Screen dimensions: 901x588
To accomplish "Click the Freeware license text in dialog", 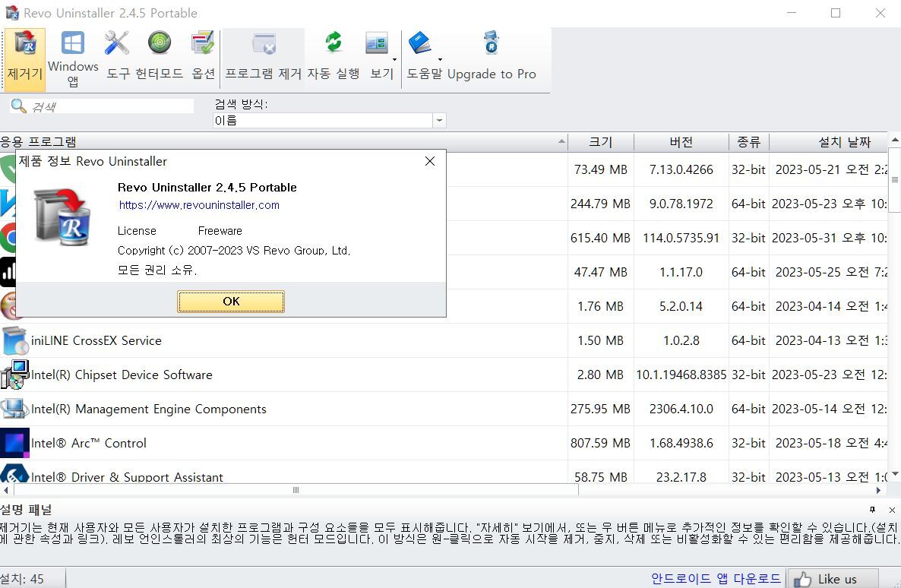I will pyautogui.click(x=220, y=231).
